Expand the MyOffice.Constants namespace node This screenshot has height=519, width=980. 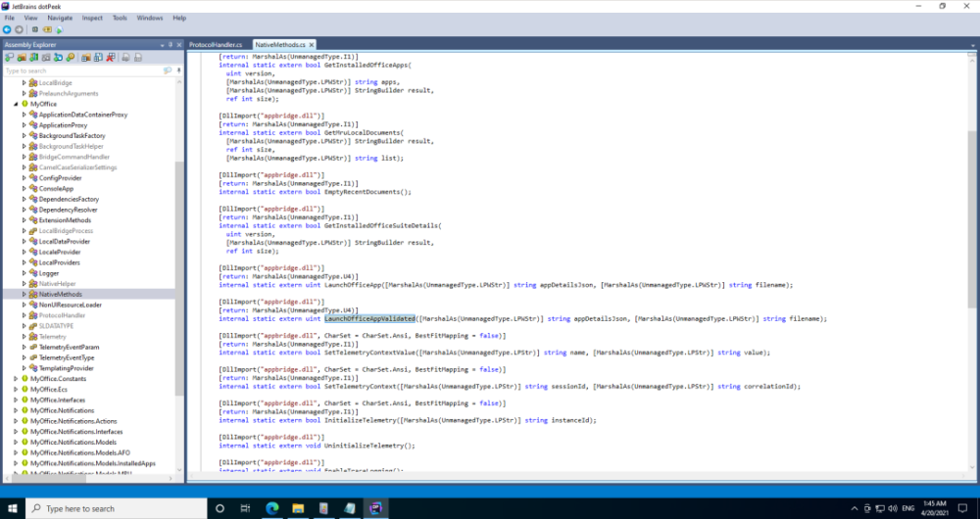[15, 378]
